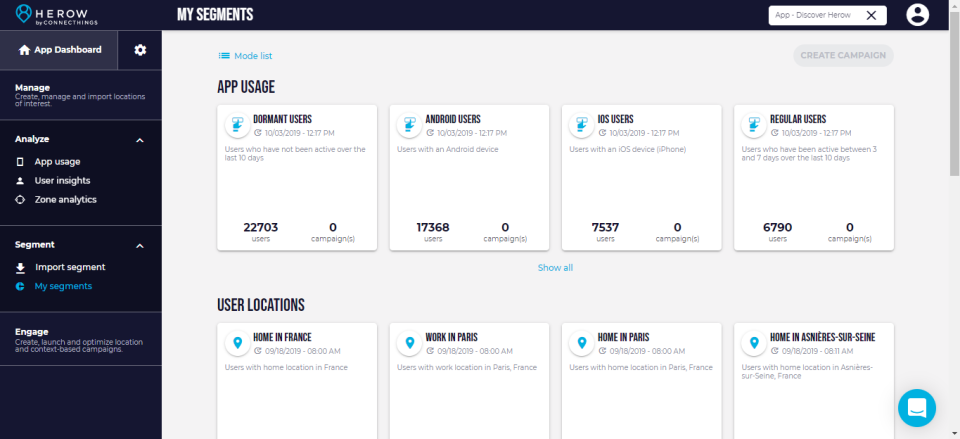
Task: Open the user account avatar menu
Action: (x=917, y=15)
